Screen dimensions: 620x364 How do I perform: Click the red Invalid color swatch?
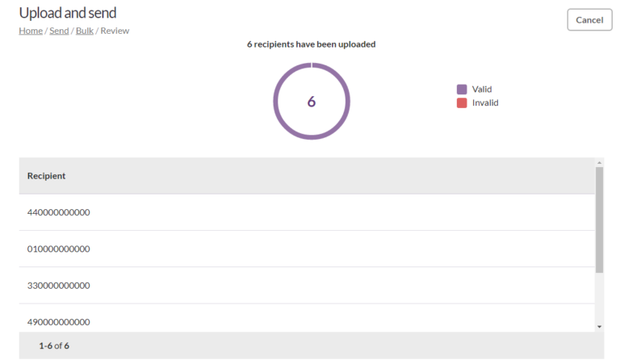(x=462, y=103)
